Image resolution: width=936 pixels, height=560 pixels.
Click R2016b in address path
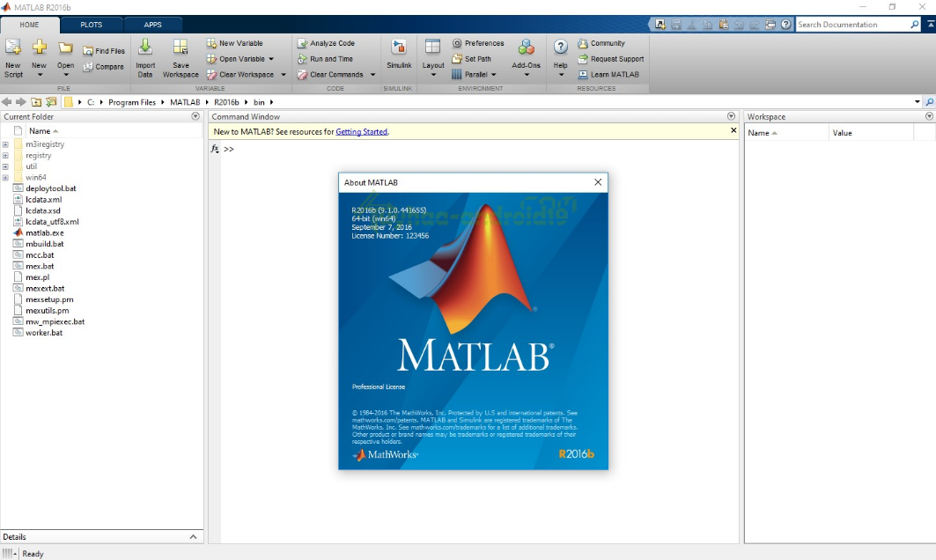(226, 102)
